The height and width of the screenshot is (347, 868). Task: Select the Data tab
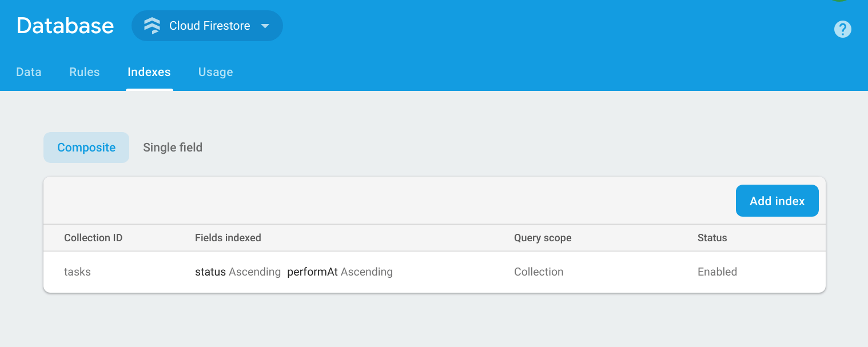click(29, 72)
